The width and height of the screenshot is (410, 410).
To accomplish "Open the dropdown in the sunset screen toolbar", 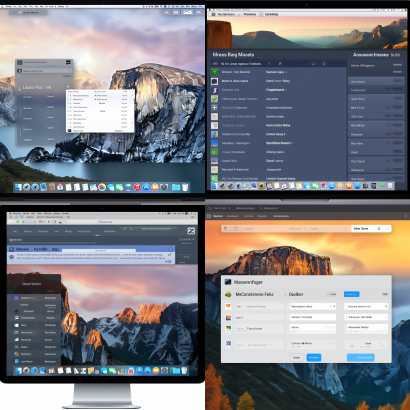I will click(298, 228).
